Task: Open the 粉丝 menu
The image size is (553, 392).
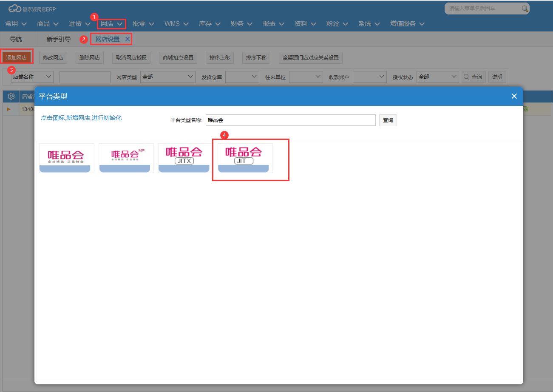Action: pyautogui.click(x=337, y=24)
